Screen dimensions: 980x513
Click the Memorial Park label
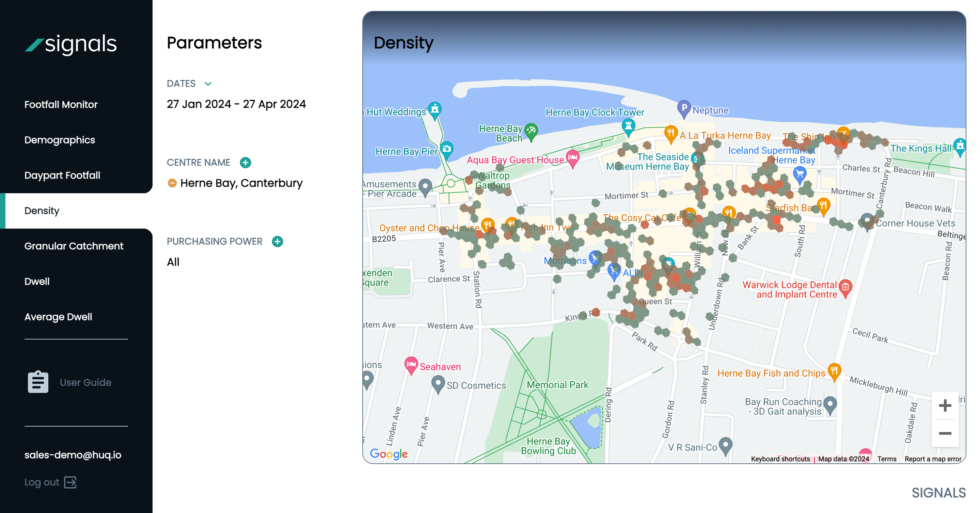(557, 385)
